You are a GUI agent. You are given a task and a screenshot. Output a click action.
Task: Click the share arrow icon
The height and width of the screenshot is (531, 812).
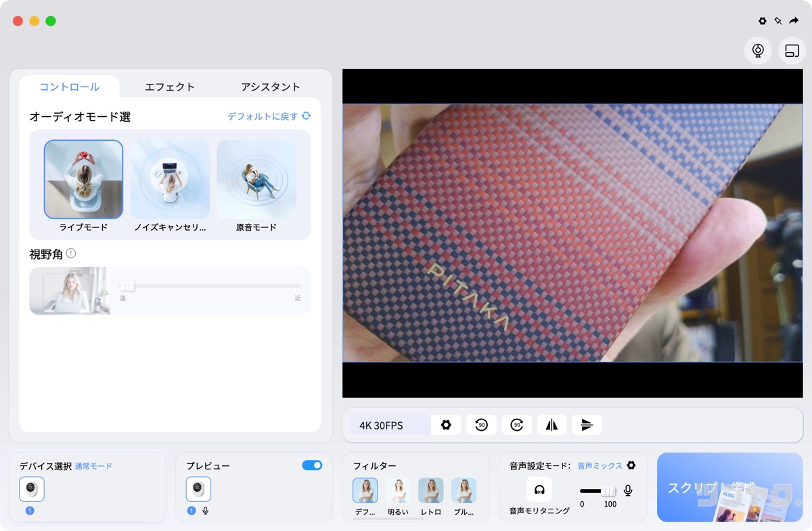point(794,21)
